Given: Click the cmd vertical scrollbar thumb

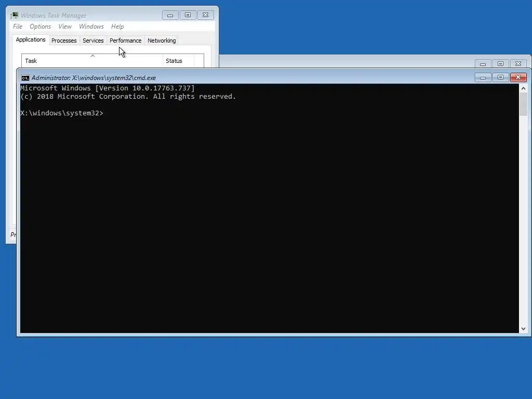Looking at the screenshot, I should coord(524,104).
